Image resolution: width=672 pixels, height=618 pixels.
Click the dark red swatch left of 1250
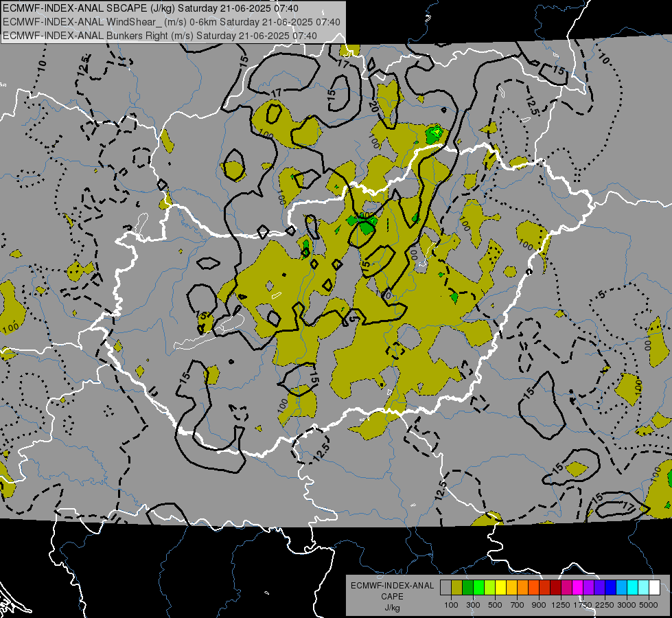555,588
